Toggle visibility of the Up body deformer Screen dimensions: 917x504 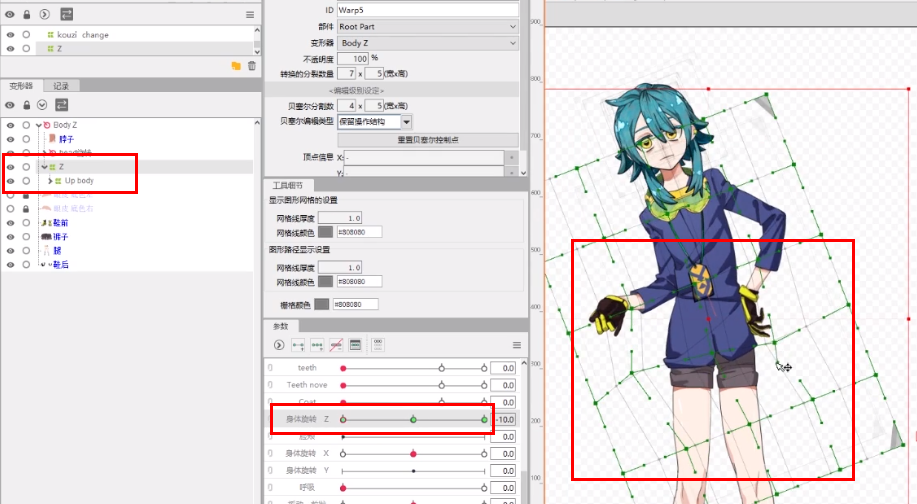tap(10, 181)
